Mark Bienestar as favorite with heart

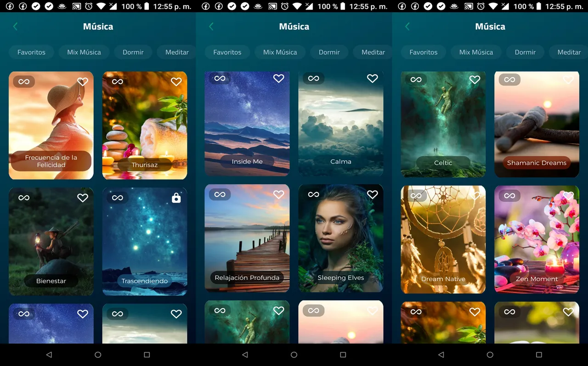pyautogui.click(x=83, y=198)
